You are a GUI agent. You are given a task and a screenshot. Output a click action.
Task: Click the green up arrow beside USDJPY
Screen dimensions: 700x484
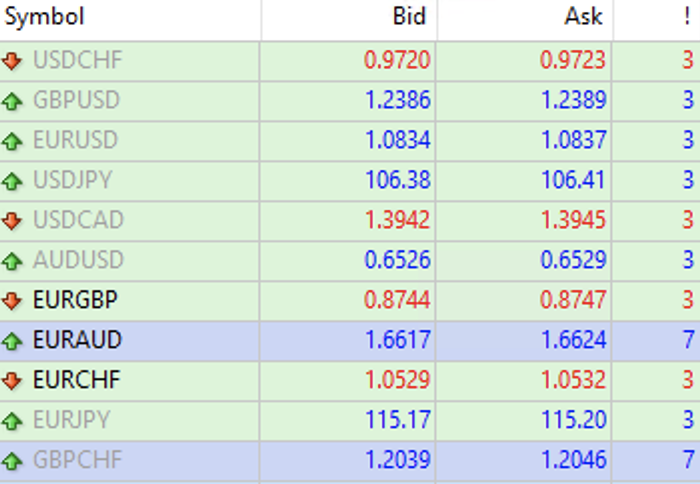coord(12,181)
